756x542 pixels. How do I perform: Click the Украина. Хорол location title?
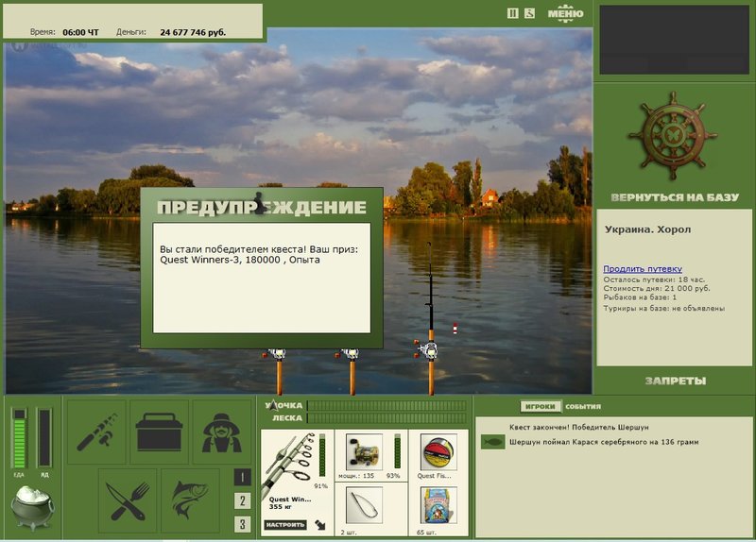pyautogui.click(x=647, y=229)
